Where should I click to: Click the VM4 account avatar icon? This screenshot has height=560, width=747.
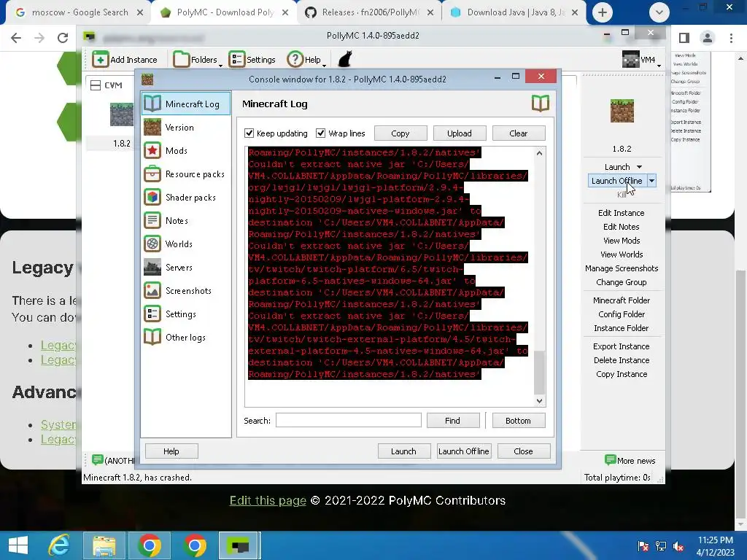pos(630,60)
